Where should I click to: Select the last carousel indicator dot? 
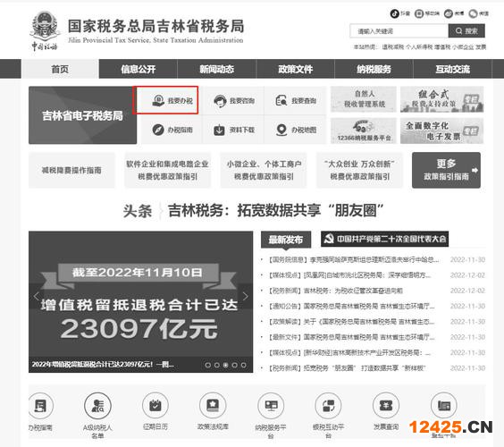click(244, 365)
